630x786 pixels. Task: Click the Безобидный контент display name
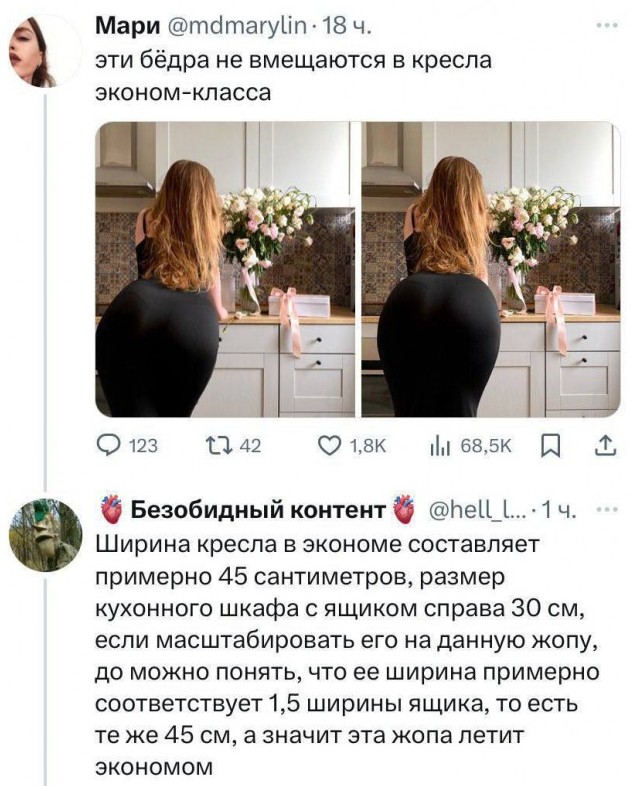(x=255, y=513)
